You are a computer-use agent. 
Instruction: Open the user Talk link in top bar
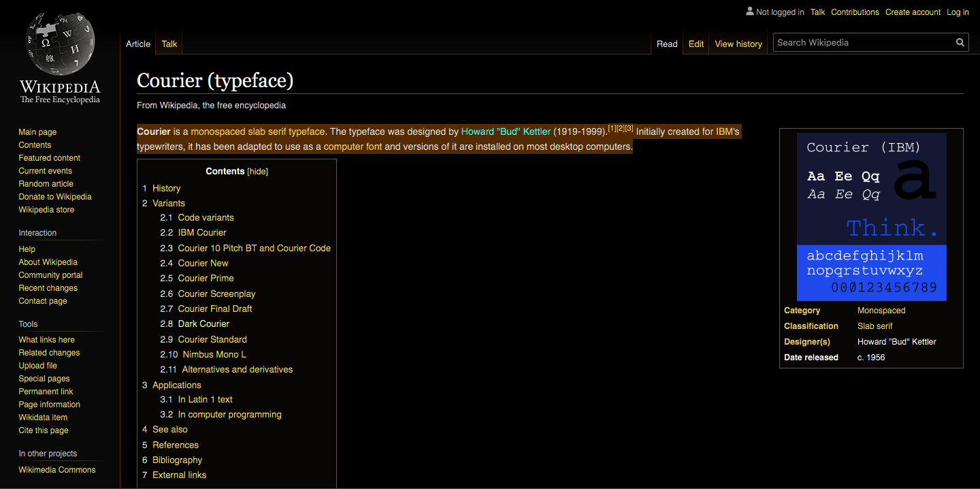coord(818,12)
